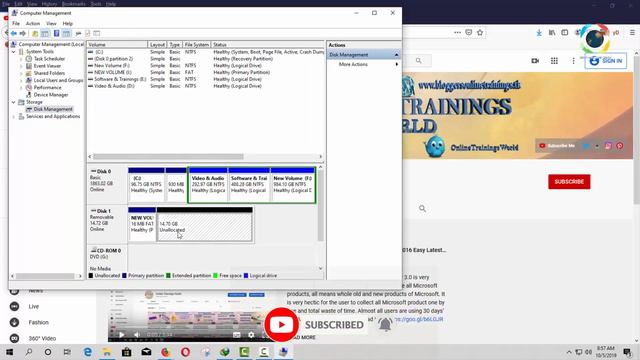Viewport: 640px width, 360px height.
Task: Click the Windows Start button
Action: click(9, 352)
